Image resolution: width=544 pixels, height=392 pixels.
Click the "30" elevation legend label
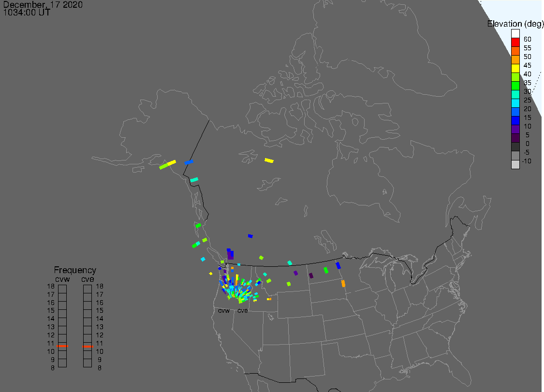coord(528,91)
